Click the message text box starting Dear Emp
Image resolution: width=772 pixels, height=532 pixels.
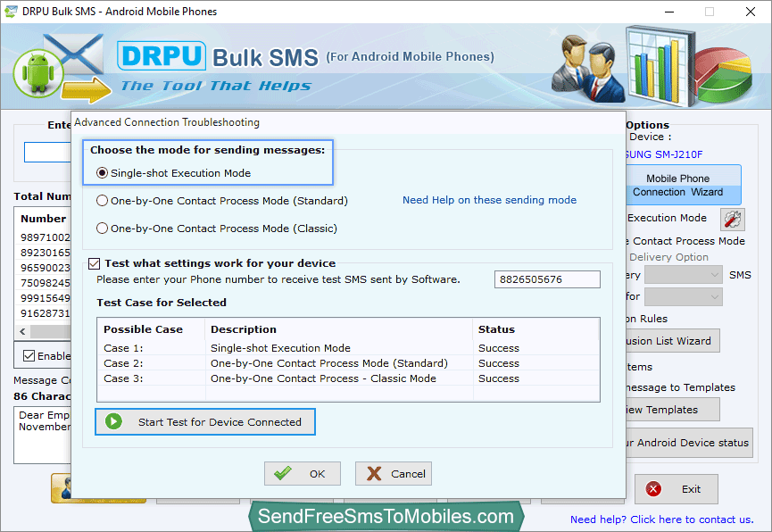tap(43, 435)
